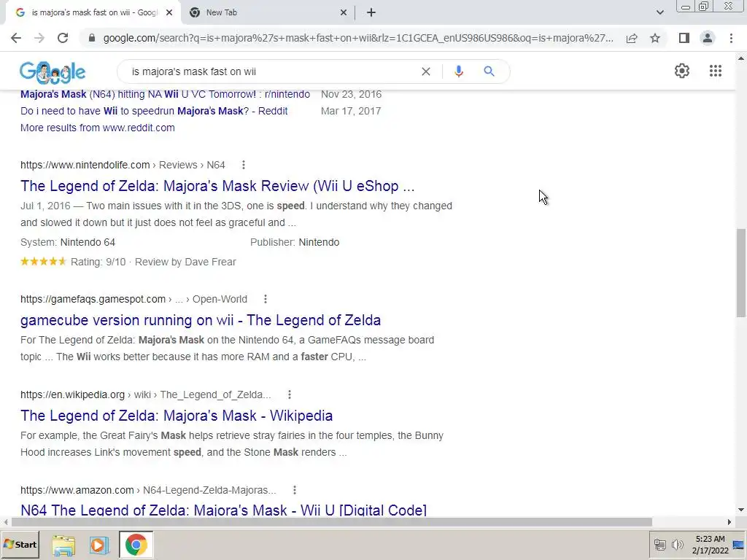Click the amazon.com URL breadcrumb
The height and width of the screenshot is (560, 747).
pyautogui.click(x=148, y=490)
